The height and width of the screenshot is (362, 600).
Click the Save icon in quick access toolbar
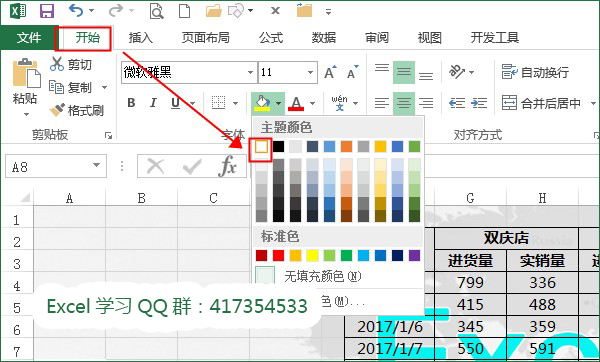tap(47, 11)
